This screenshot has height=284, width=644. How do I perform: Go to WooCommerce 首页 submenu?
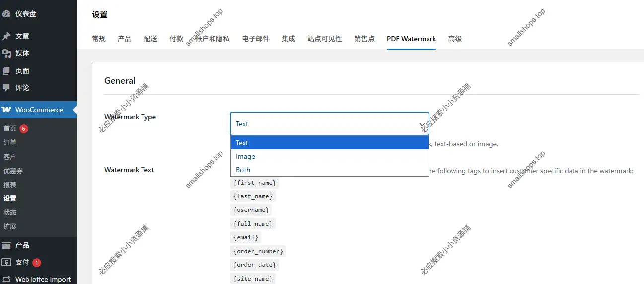pos(10,129)
